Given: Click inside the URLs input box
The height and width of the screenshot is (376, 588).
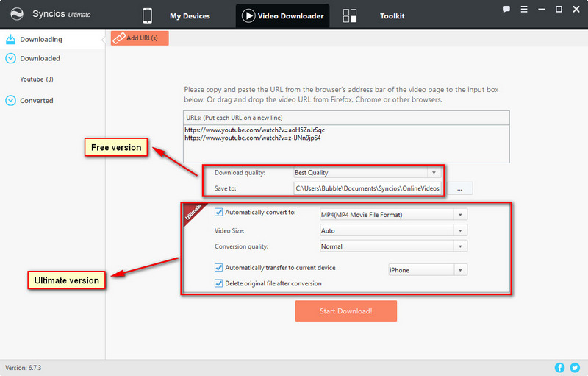Looking at the screenshot, I should [346, 143].
